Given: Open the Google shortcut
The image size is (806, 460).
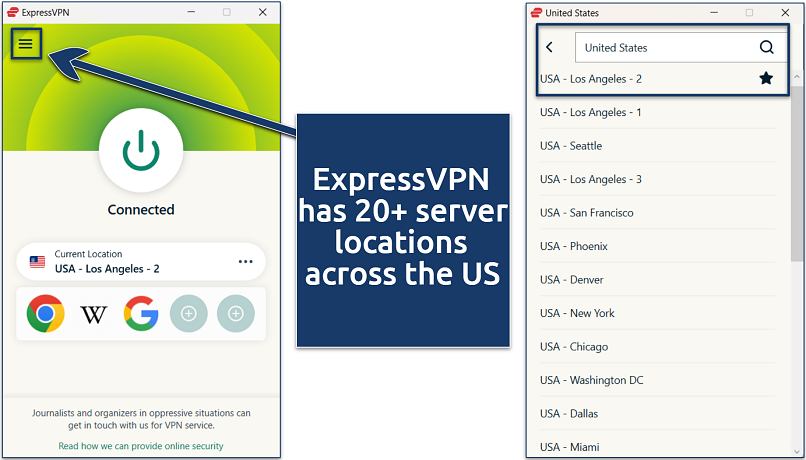Looking at the screenshot, I should pos(141,314).
